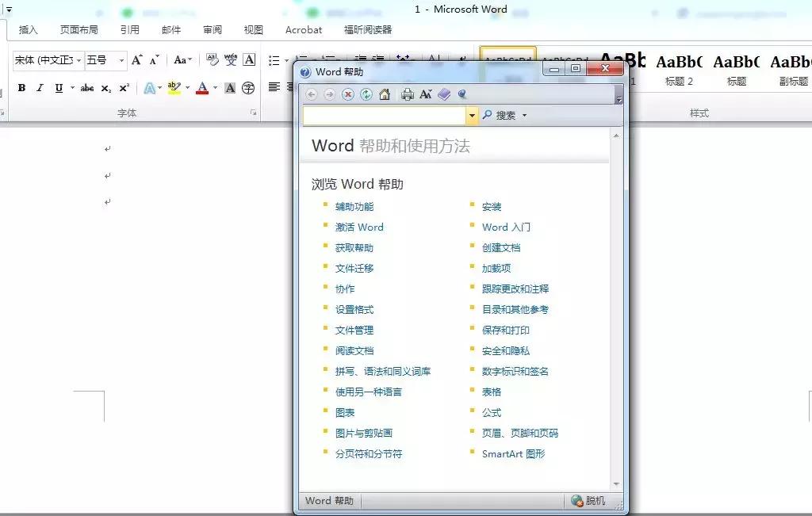Apply strikethrough formatting
This screenshot has width=812, height=516.
(x=87, y=88)
